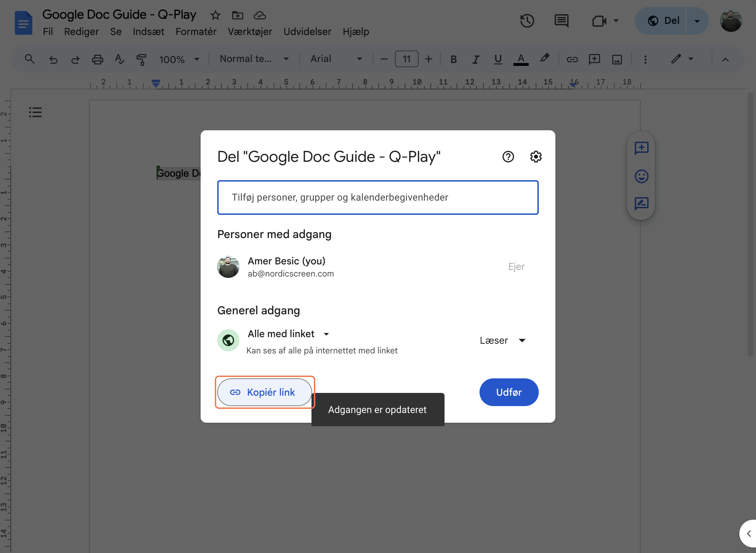Open the Google Docs home icon
This screenshot has width=756, height=553.
24,23
